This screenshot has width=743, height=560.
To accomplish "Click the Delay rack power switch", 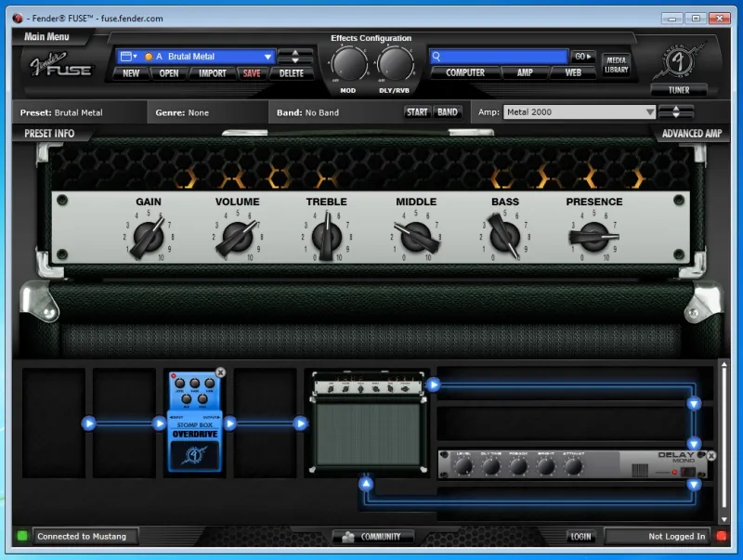I will click(x=687, y=472).
